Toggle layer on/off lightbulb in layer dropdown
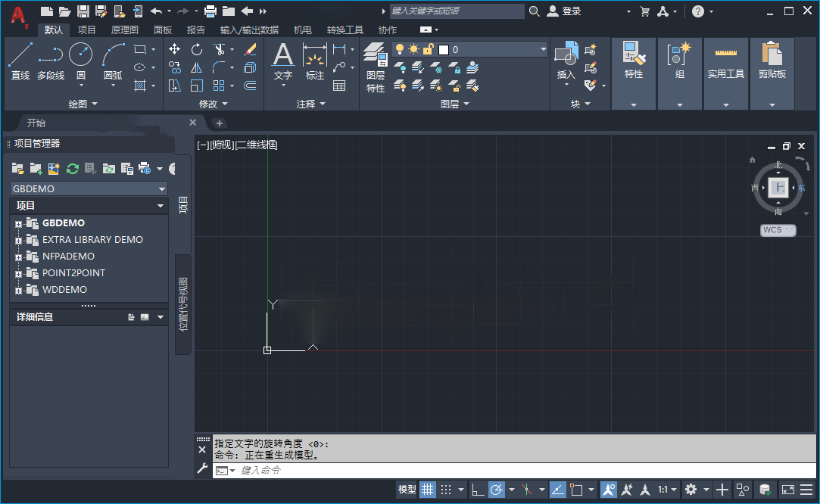This screenshot has width=820, height=504. pos(400,49)
